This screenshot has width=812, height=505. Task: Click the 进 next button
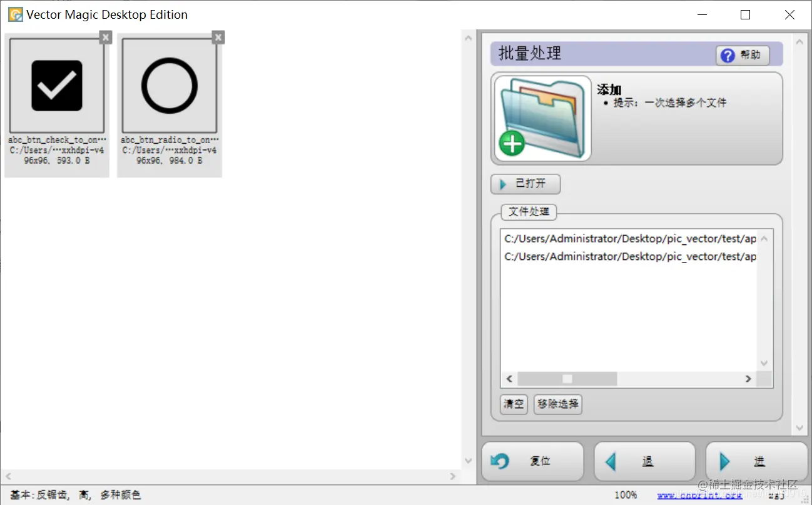756,461
